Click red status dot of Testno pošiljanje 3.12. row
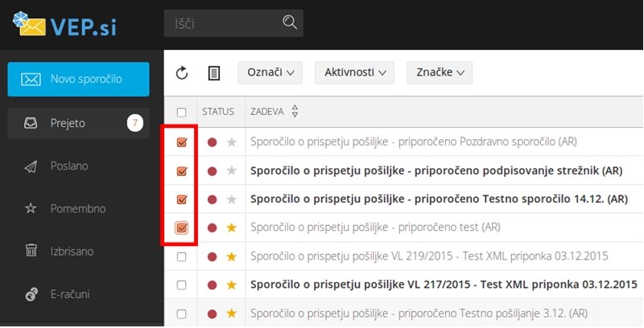 pos(212,314)
